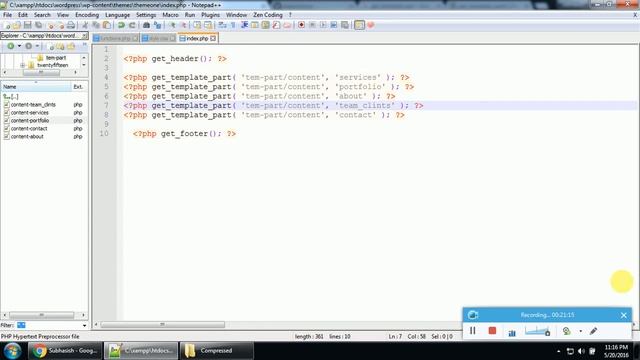Click the Start macro recording icon
Image resolution: width=640 pixels, height=360 pixels.
click(x=301, y=25)
